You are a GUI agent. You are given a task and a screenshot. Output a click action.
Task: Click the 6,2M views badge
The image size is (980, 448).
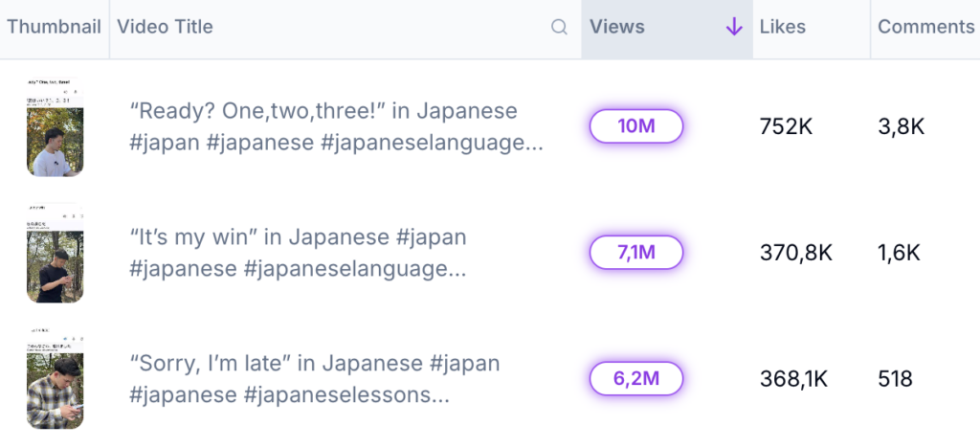click(636, 378)
